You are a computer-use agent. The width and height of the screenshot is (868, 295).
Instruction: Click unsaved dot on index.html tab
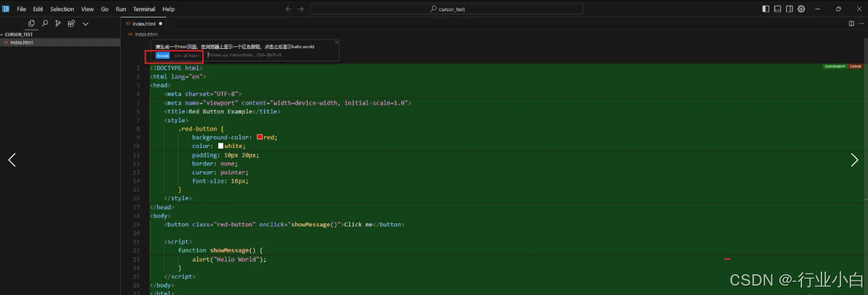(x=160, y=23)
